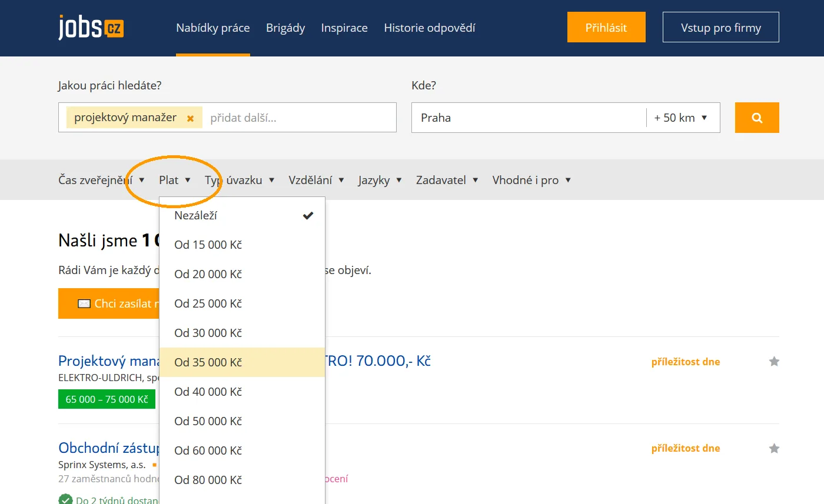Click the 65 000 – 75 000 Kč salary tag
824x504 pixels.
click(107, 399)
